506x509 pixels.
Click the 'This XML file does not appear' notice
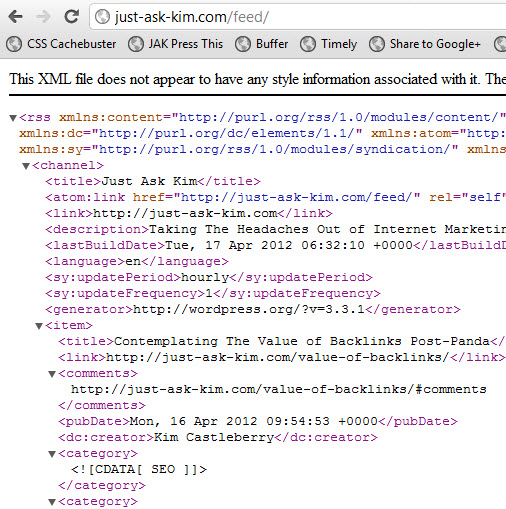click(x=257, y=79)
